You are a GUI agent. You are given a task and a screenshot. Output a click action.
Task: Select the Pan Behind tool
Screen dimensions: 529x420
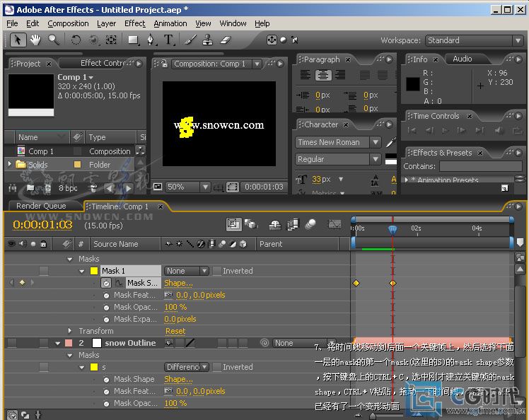click(x=111, y=40)
